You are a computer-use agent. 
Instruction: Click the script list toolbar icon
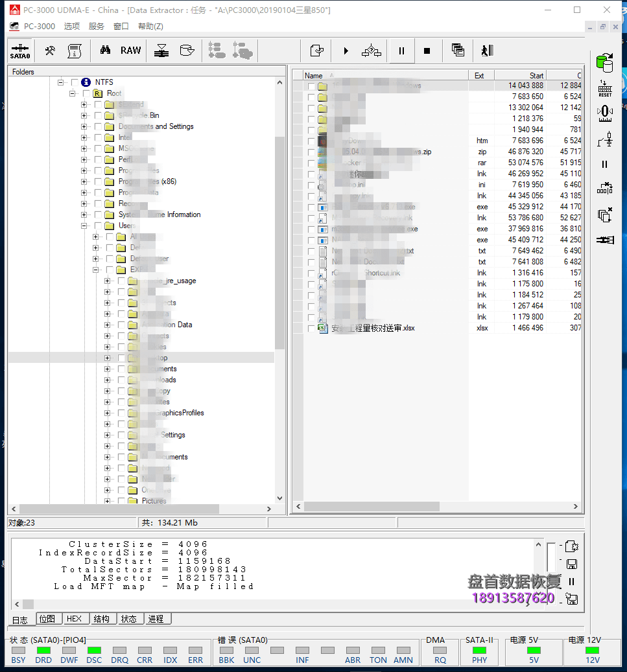pos(75,51)
